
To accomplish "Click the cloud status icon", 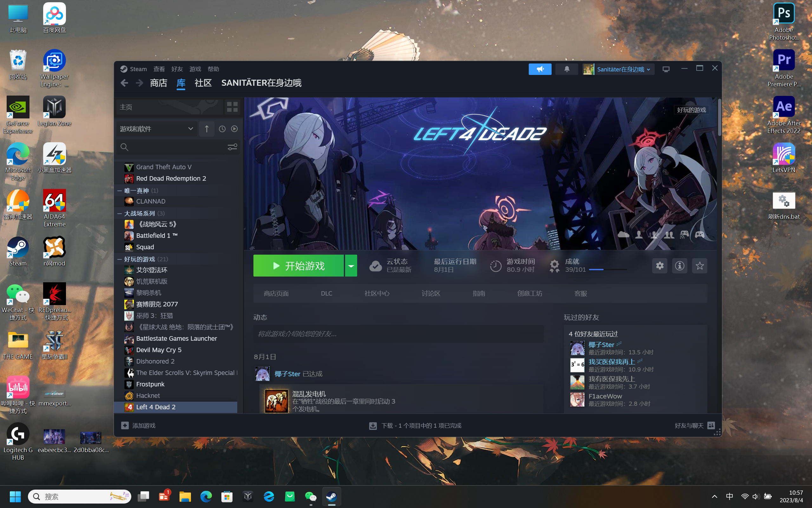I will [x=376, y=266].
